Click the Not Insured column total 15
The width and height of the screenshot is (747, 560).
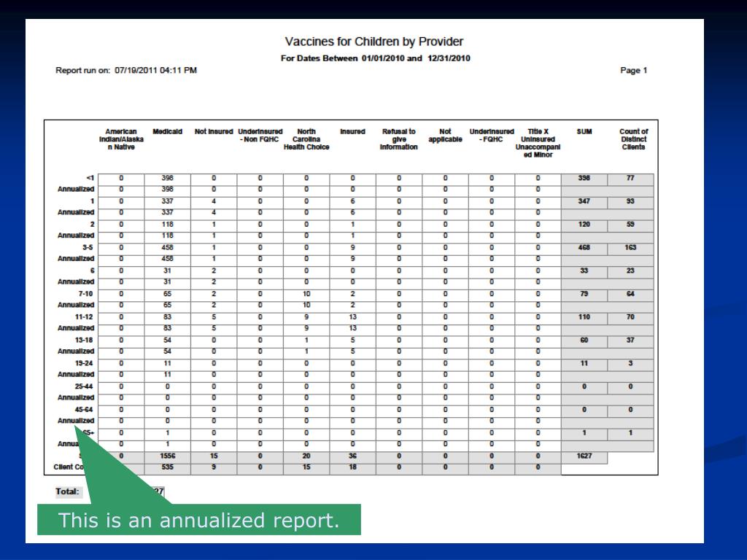[x=214, y=456]
